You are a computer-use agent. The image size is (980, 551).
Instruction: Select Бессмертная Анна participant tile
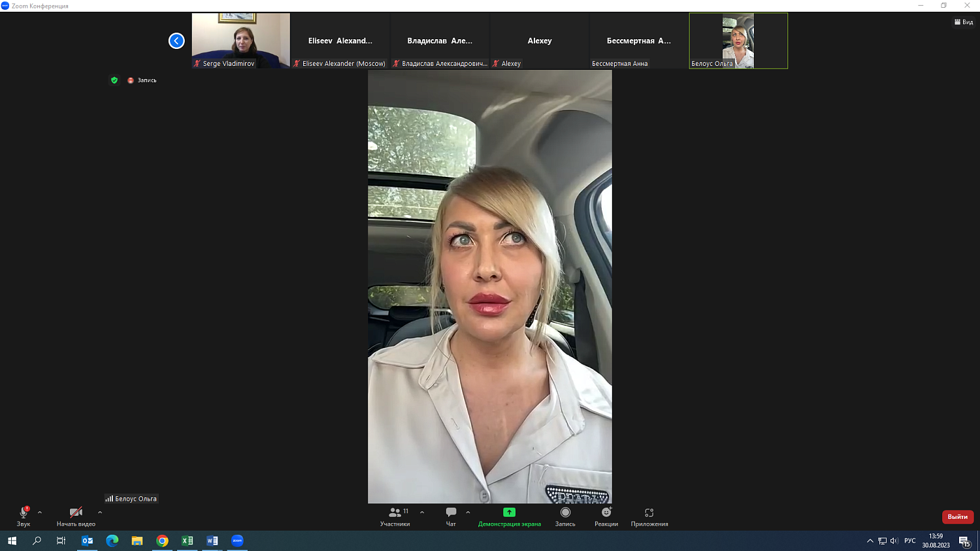click(639, 40)
